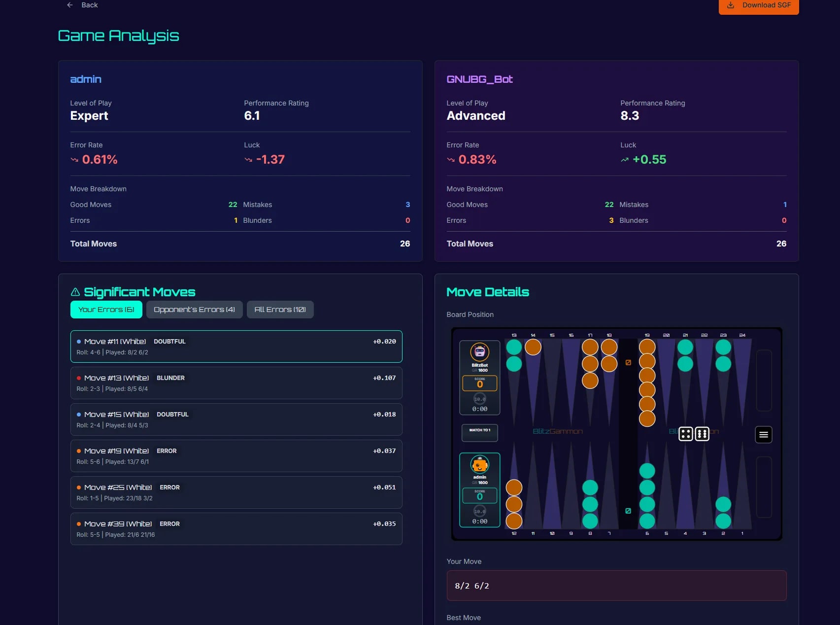The height and width of the screenshot is (625, 840).
Task: Click the GNUBG_Bot player name heading
Action: pyautogui.click(x=479, y=79)
